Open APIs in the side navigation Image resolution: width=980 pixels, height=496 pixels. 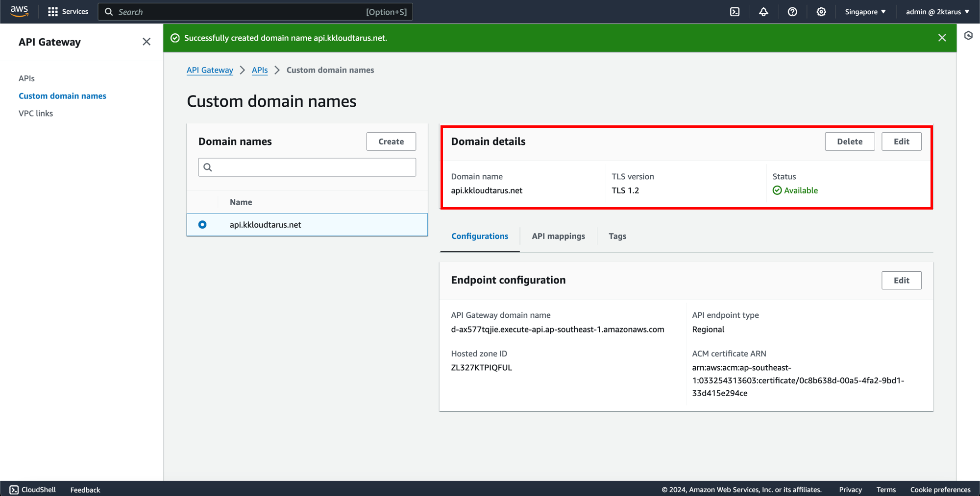tap(26, 78)
